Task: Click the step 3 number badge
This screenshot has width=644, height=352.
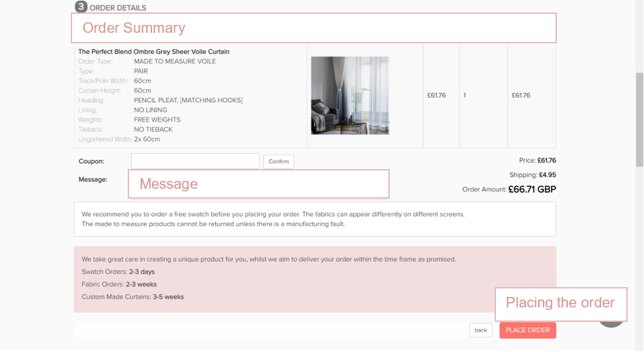Action: pos(81,7)
